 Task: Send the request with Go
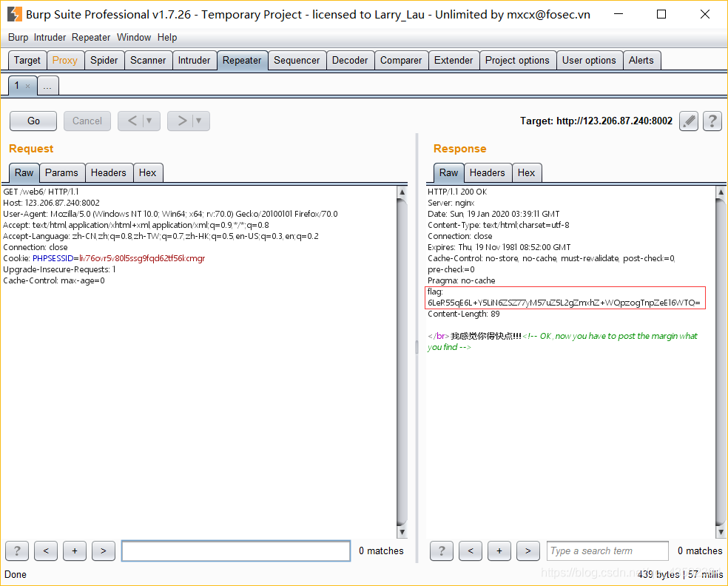click(x=33, y=121)
